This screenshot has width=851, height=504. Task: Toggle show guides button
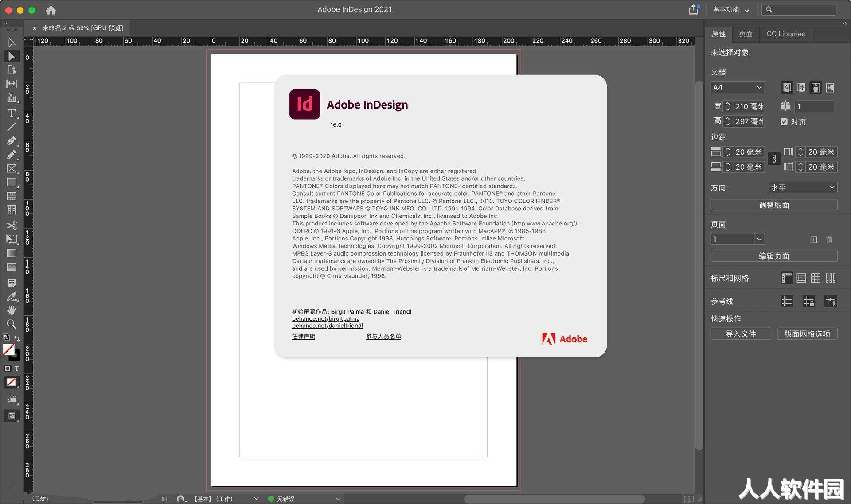787,302
